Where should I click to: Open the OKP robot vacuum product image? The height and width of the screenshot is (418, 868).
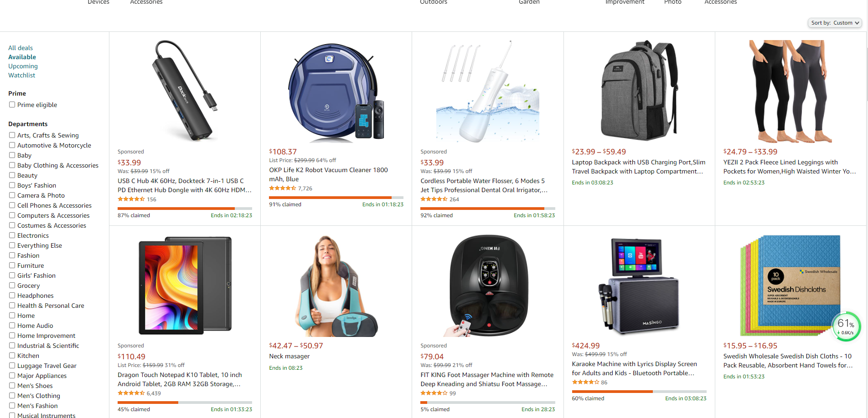click(x=336, y=91)
